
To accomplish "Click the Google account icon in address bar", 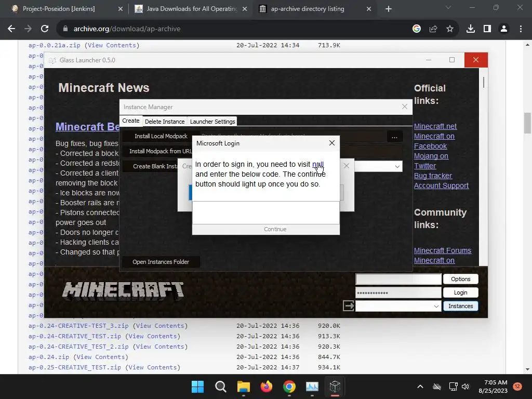I will point(417,29).
